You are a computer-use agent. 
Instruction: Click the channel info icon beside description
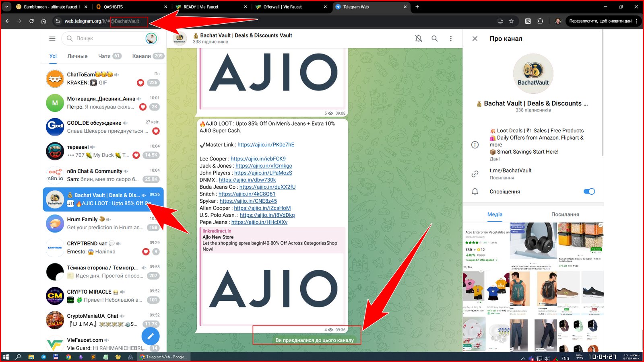click(x=475, y=145)
